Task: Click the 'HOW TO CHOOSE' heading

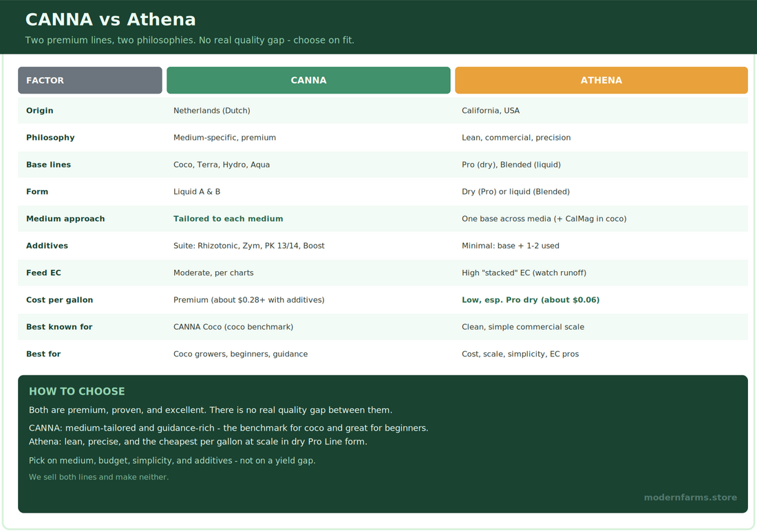Action: tap(77, 392)
